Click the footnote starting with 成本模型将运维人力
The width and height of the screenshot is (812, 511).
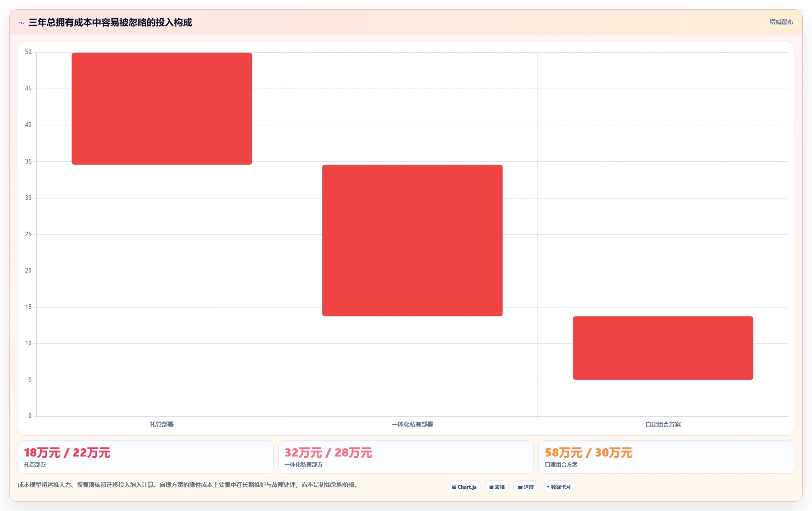pyautogui.click(x=188, y=485)
